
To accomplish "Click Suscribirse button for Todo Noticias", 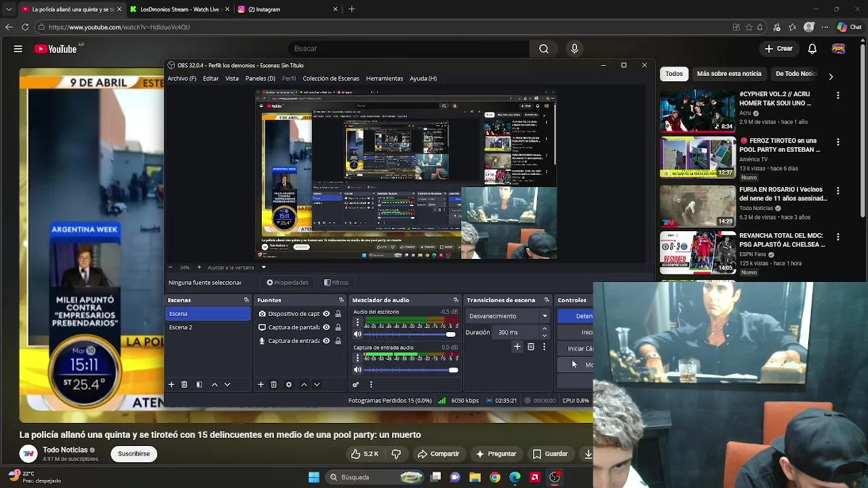I will pos(134,454).
